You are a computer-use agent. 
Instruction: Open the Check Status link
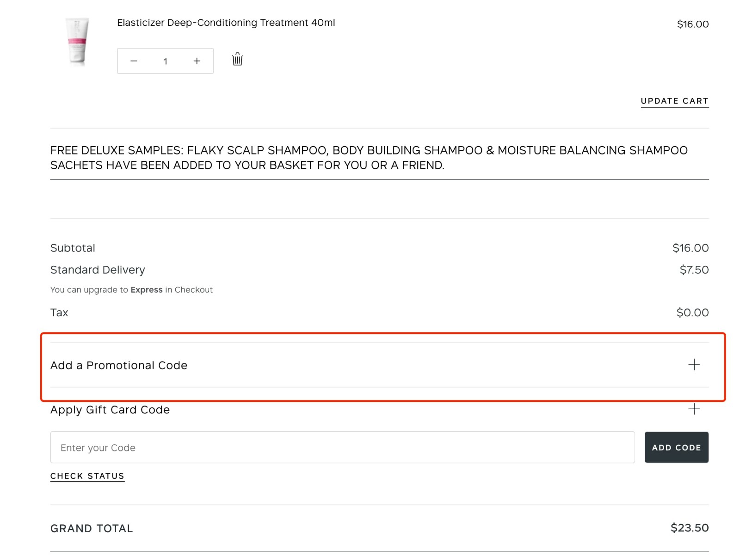pyautogui.click(x=87, y=476)
